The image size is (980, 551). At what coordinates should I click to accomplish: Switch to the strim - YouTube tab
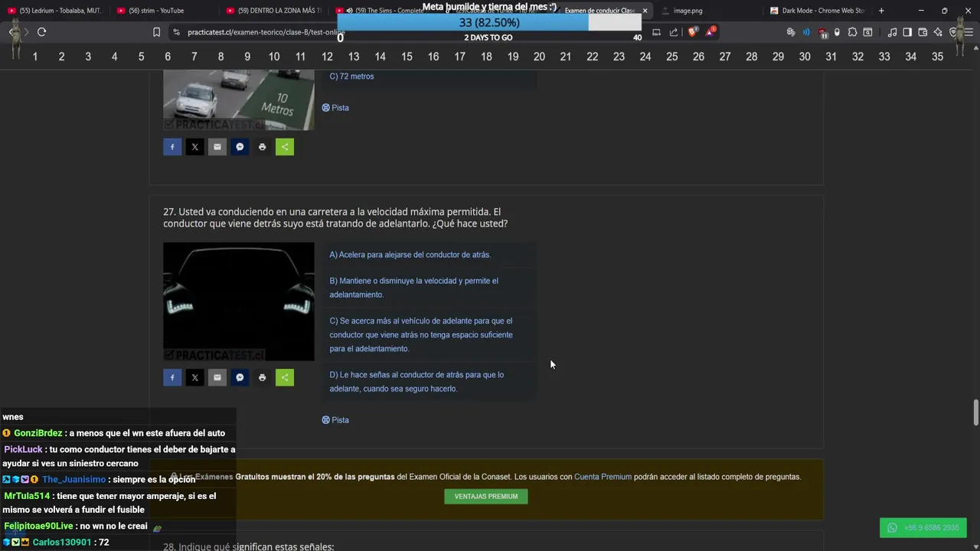pos(164,11)
